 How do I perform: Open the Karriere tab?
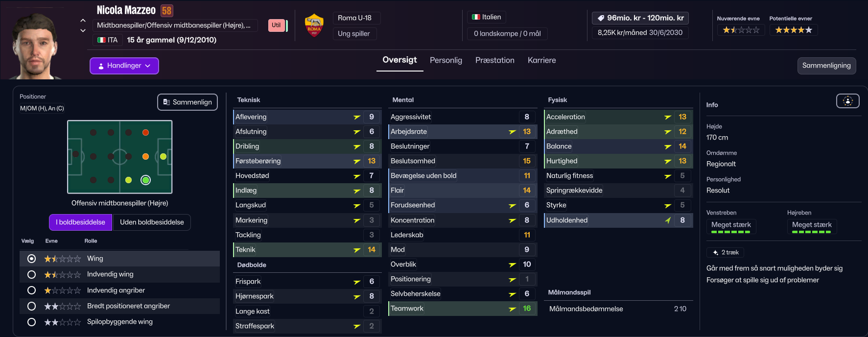541,60
